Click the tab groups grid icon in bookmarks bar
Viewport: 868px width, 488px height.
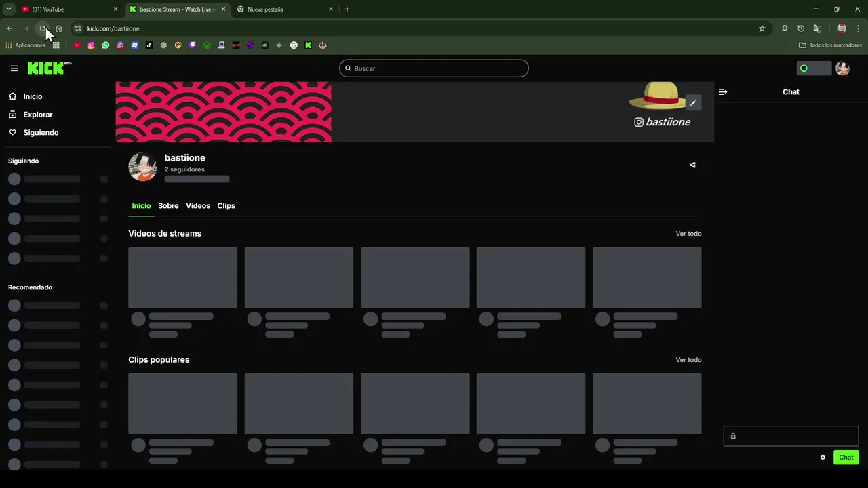(x=56, y=45)
